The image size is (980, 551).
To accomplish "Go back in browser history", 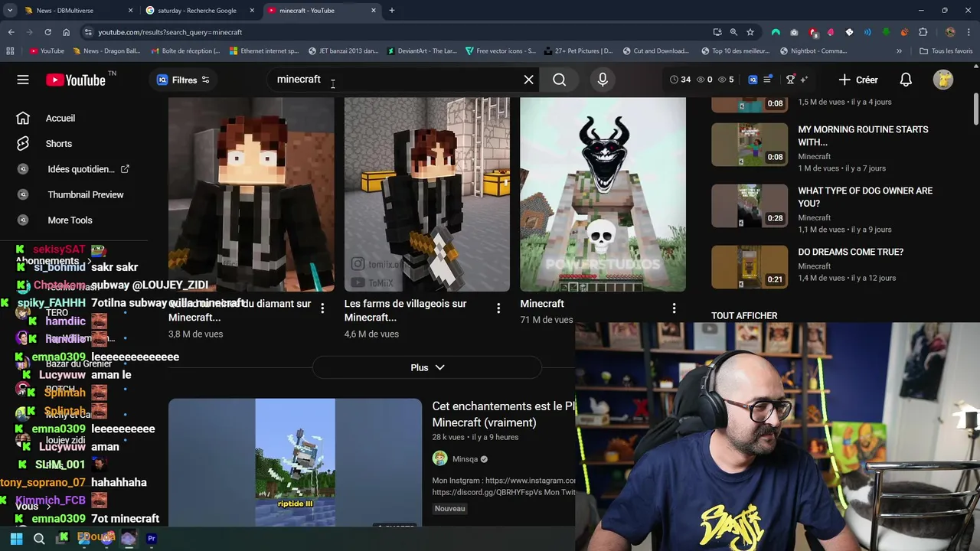I will click(11, 32).
